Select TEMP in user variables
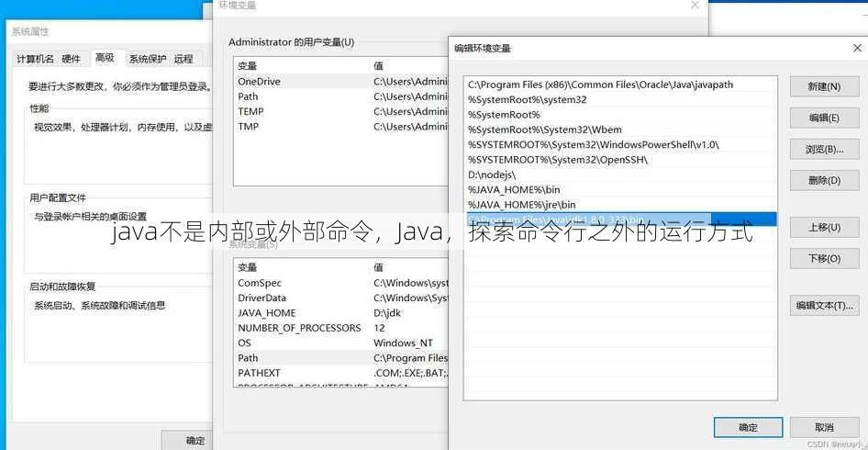 340,111
